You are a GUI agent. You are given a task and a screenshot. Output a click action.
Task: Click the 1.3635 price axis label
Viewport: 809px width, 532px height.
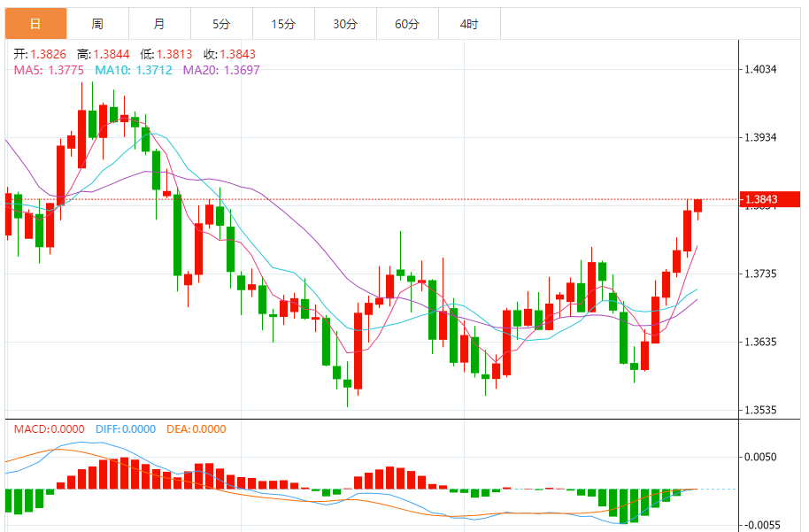(x=760, y=342)
